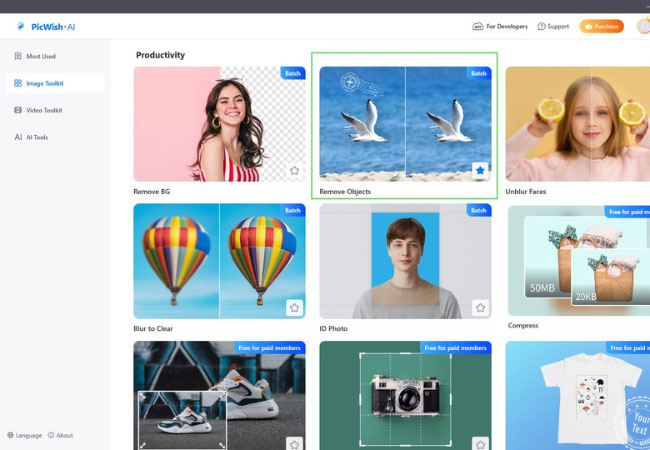Launch the Remove Objects tool

404,124
